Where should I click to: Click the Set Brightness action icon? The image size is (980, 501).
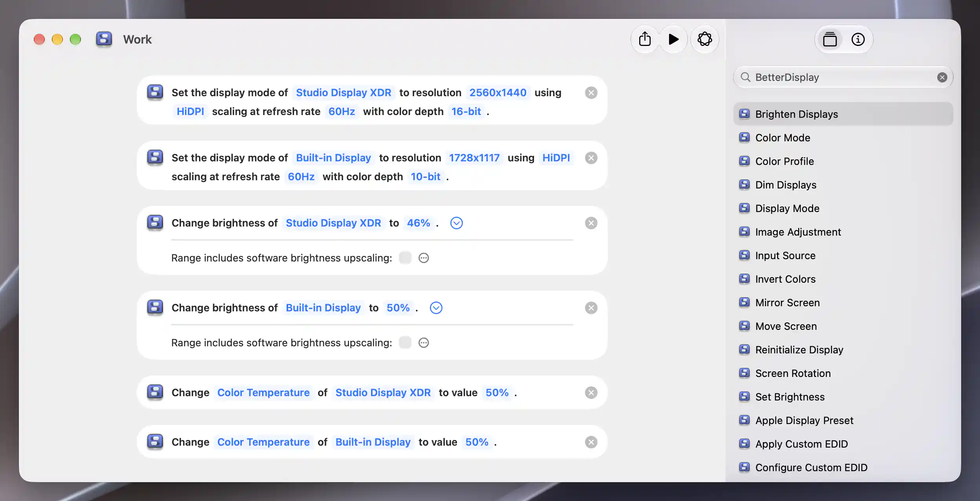pyautogui.click(x=744, y=397)
